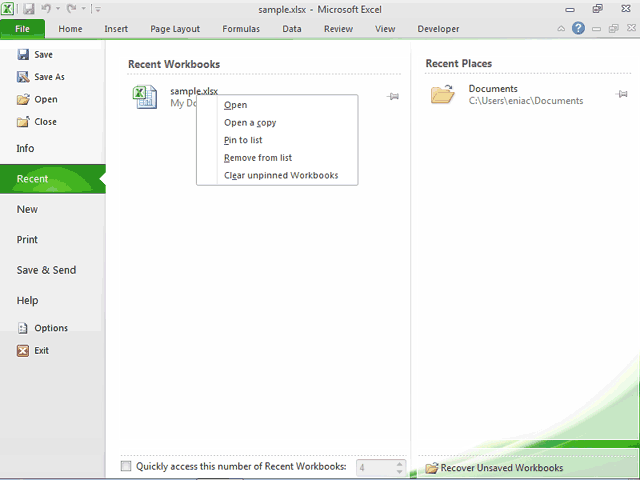Click the Save icon in the quick access toolbar
Screen dimensions: 640x480
[28, 9]
